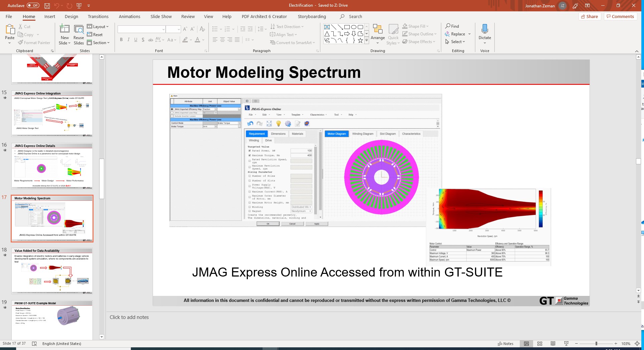Switch to Slide Sorter view
Image resolution: width=644 pixels, height=350 pixels.
click(x=540, y=344)
